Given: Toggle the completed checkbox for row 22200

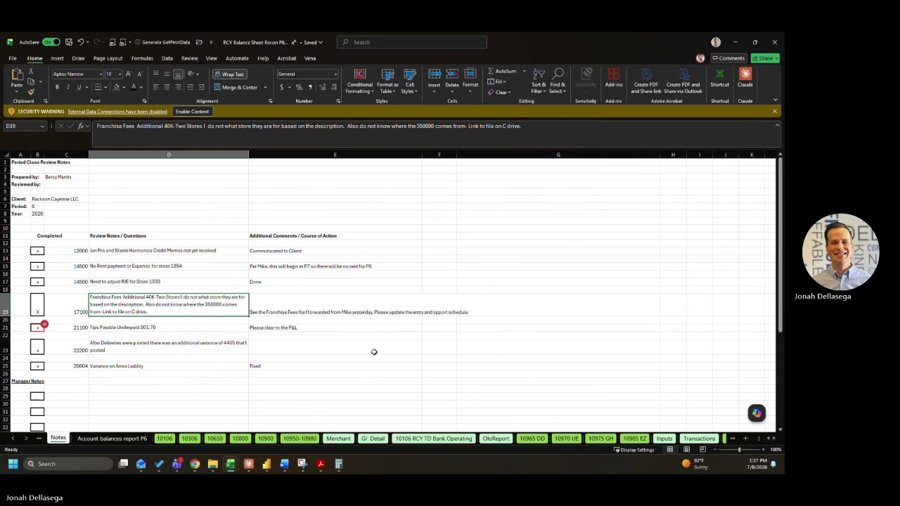Looking at the screenshot, I should click(37, 347).
